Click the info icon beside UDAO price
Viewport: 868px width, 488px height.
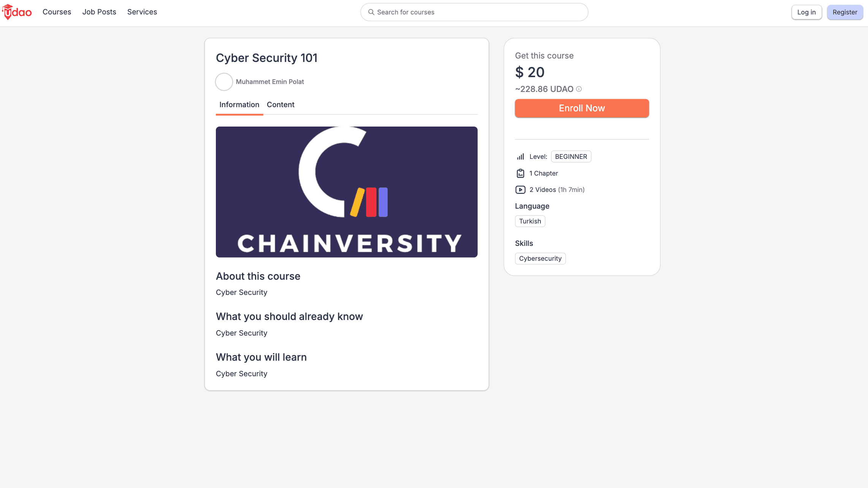(x=579, y=89)
